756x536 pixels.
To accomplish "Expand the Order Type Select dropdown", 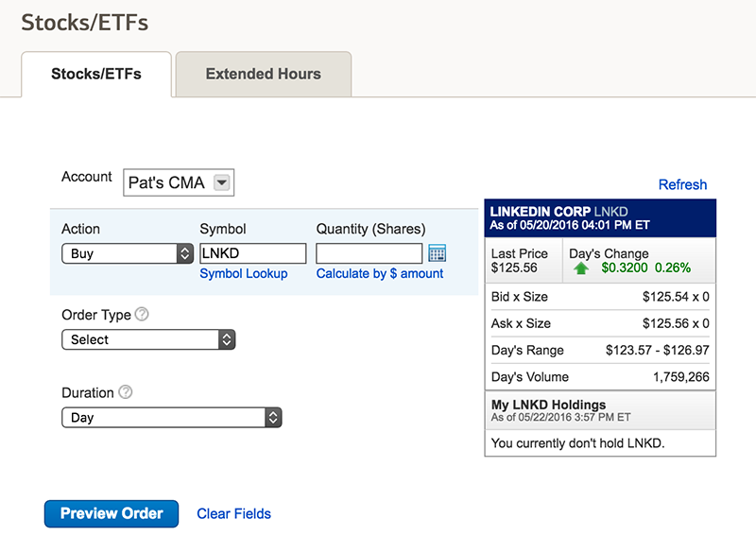I will [x=148, y=339].
